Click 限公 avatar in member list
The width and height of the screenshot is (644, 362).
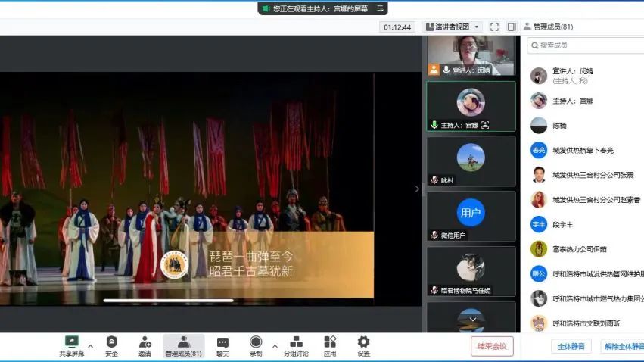(539, 274)
